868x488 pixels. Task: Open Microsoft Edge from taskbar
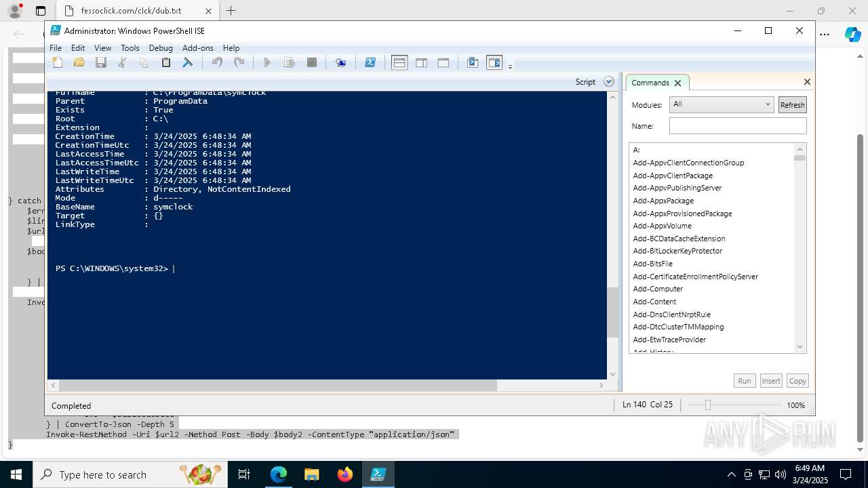click(x=279, y=474)
